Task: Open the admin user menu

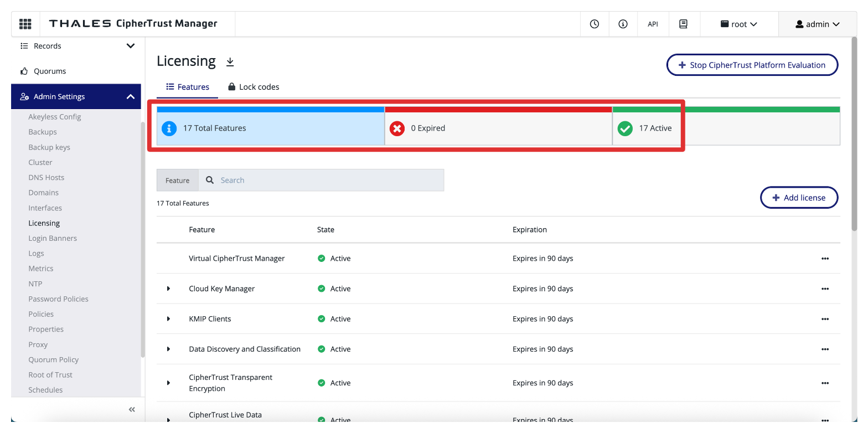Action: click(x=817, y=24)
